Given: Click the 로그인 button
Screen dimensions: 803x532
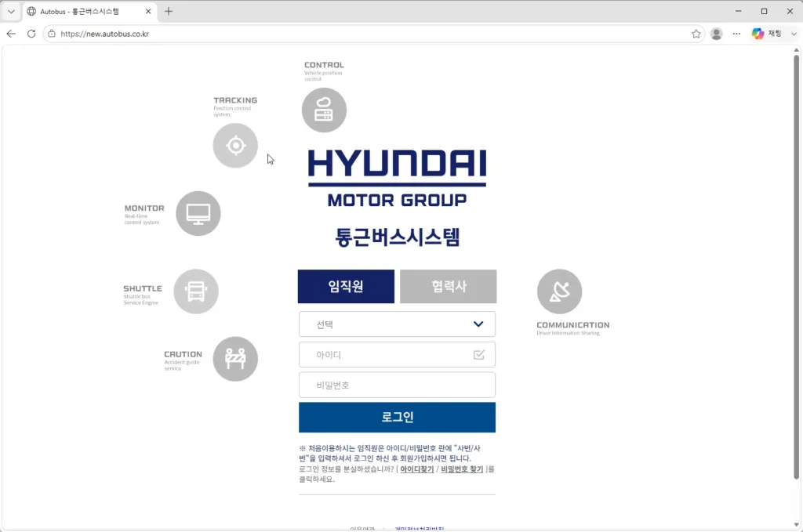Looking at the screenshot, I should pyautogui.click(x=397, y=417).
